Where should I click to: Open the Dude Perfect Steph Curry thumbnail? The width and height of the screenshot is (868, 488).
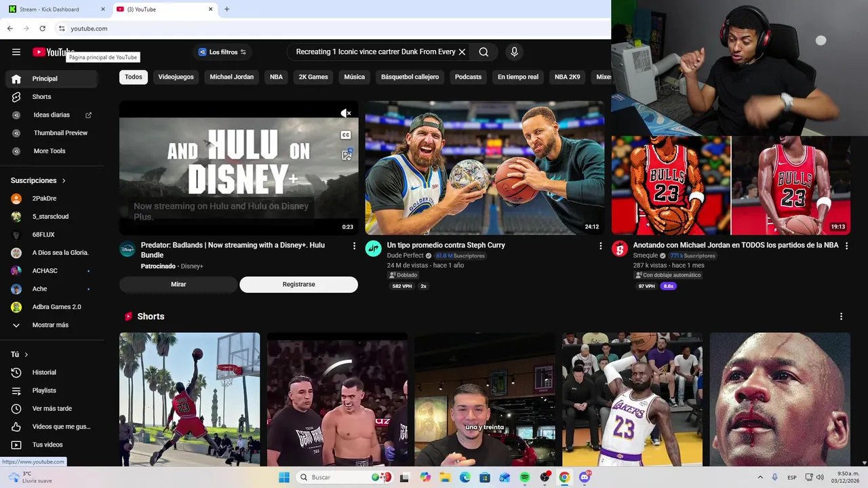485,168
